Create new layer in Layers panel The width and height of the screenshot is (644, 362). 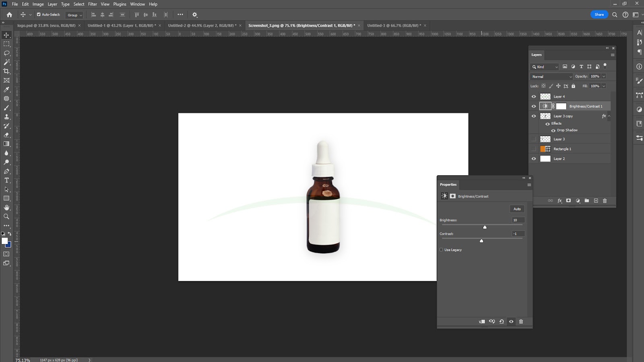pos(596,201)
